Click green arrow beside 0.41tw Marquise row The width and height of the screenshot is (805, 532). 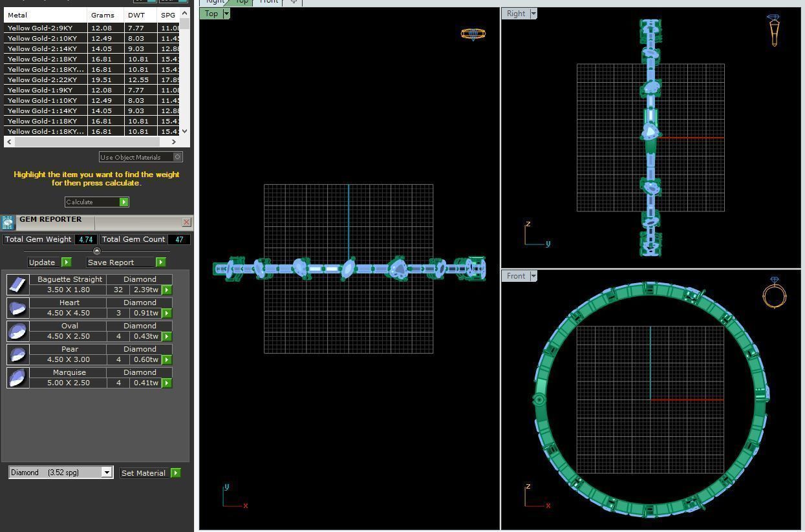tap(167, 383)
